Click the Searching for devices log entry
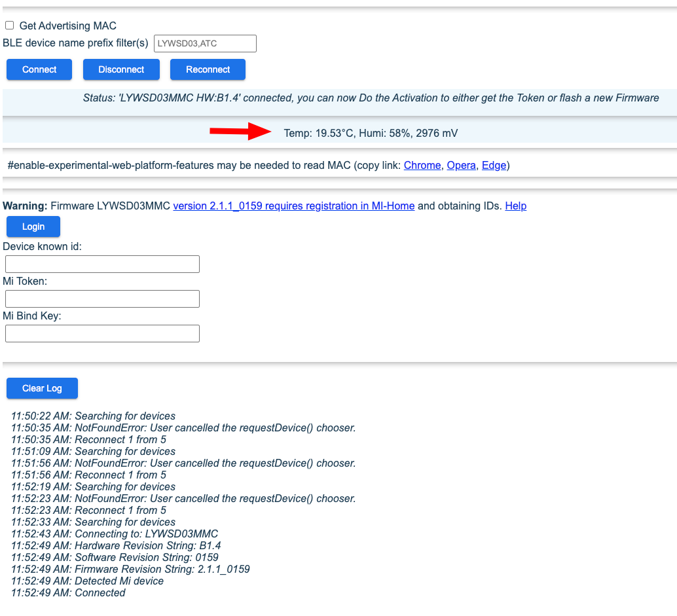Image resolution: width=677 pixels, height=616 pixels. pos(93,416)
